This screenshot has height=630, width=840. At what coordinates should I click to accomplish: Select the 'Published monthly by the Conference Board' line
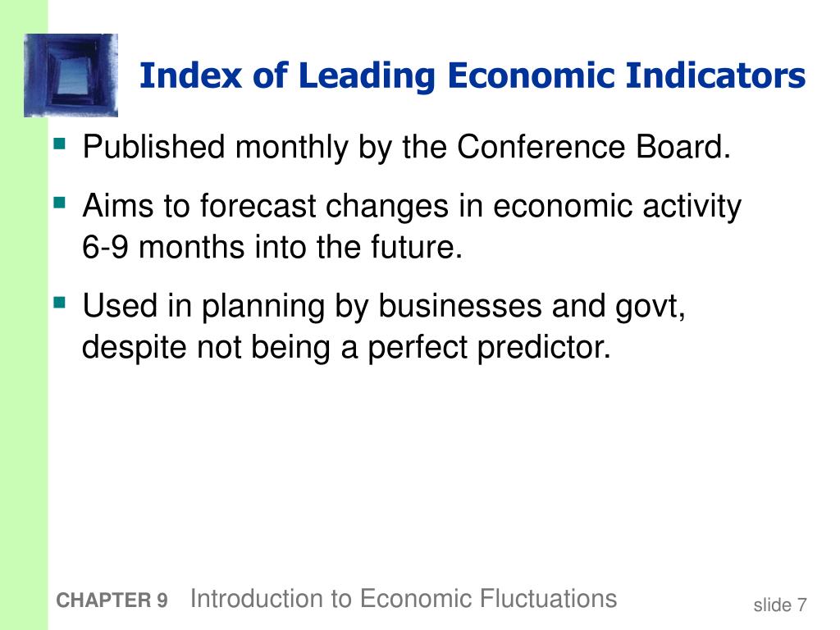click(x=407, y=147)
